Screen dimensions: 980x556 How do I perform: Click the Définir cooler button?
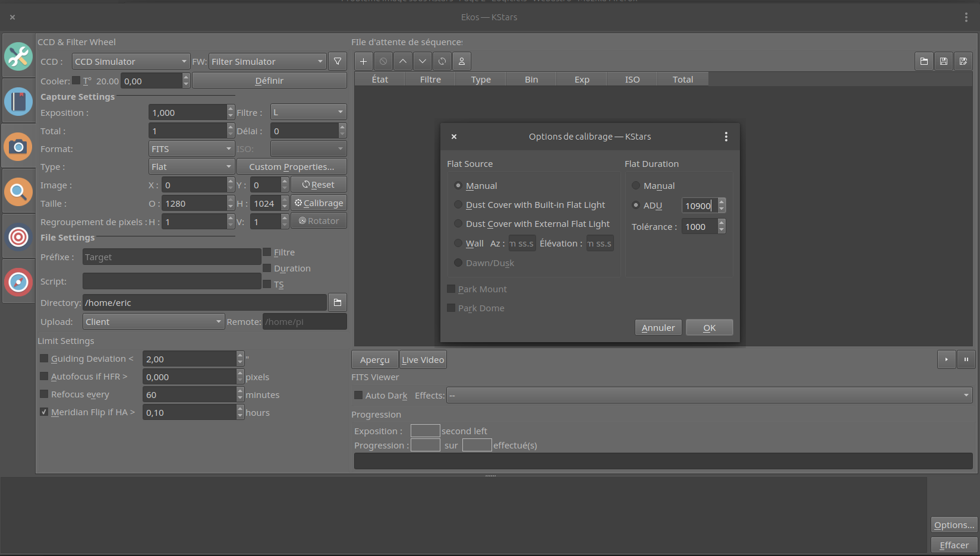click(x=269, y=80)
